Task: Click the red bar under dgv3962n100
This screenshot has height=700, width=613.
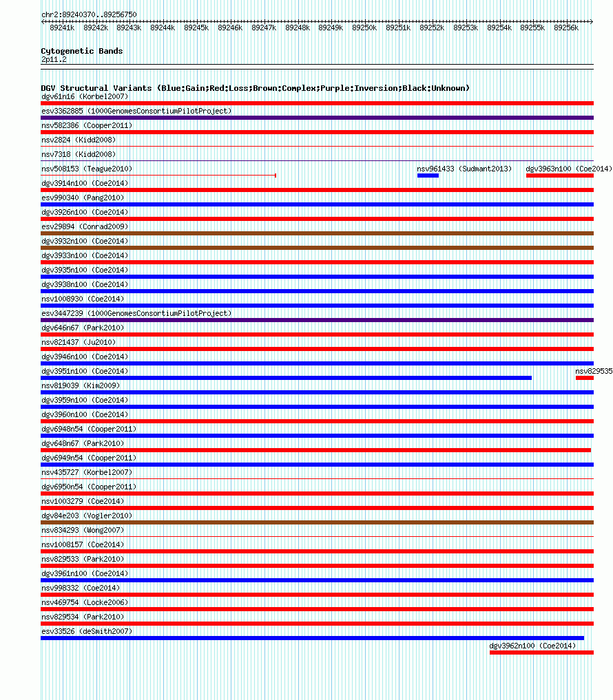Action: point(541,653)
